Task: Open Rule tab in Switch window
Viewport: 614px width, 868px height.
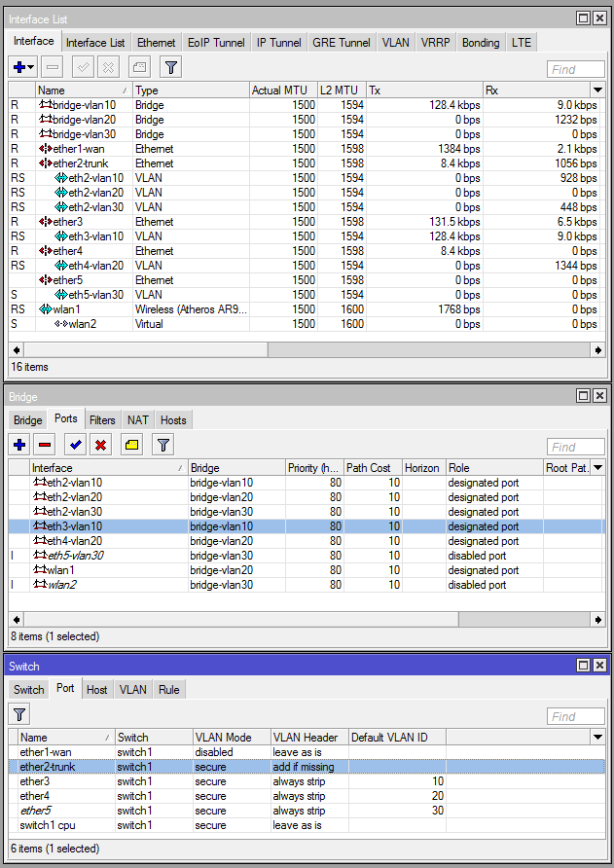Action: pos(169,690)
